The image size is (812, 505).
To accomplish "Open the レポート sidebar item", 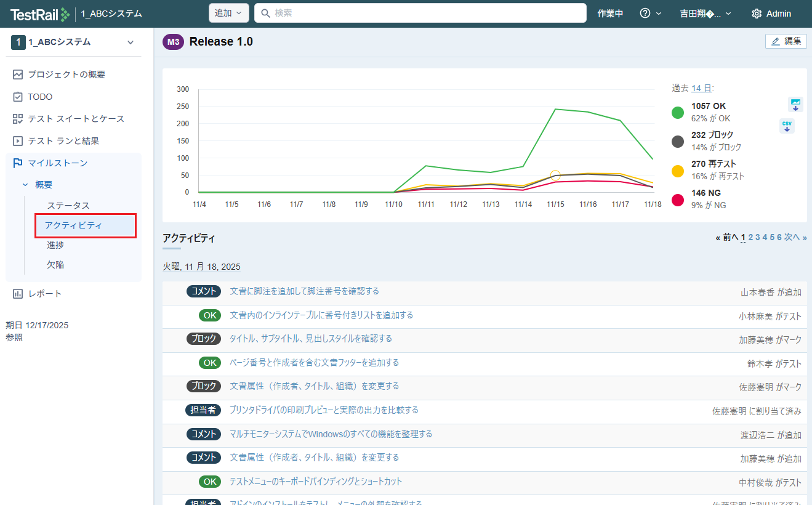I will [45, 294].
